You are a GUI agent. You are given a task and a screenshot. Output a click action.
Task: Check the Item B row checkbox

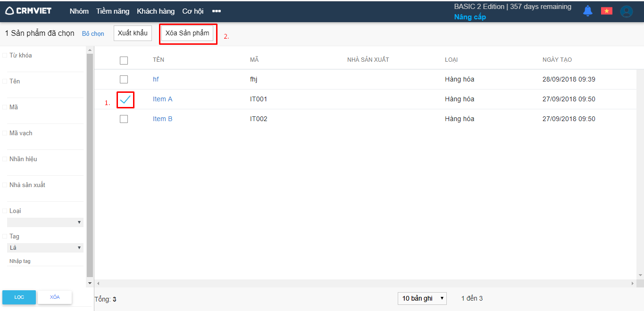pos(124,119)
